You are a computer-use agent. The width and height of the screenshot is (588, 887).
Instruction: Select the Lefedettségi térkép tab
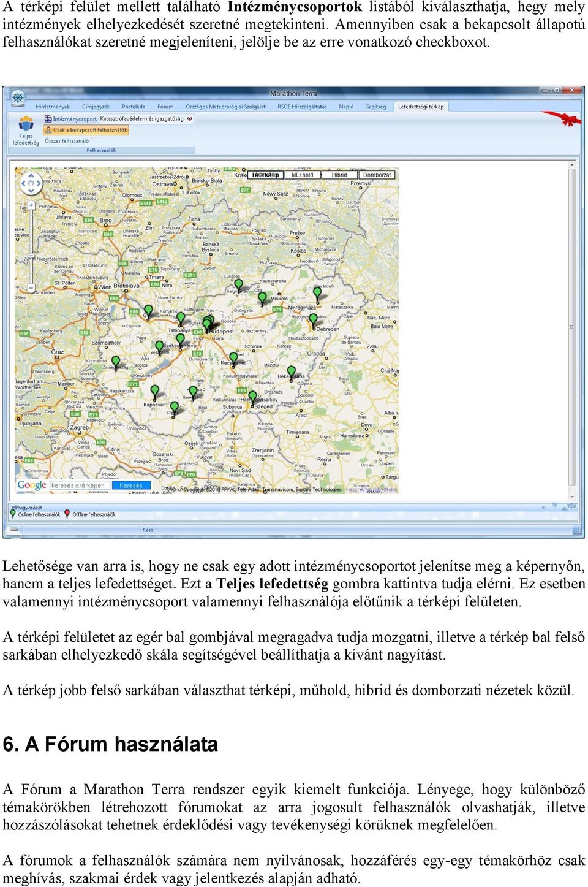click(421, 107)
